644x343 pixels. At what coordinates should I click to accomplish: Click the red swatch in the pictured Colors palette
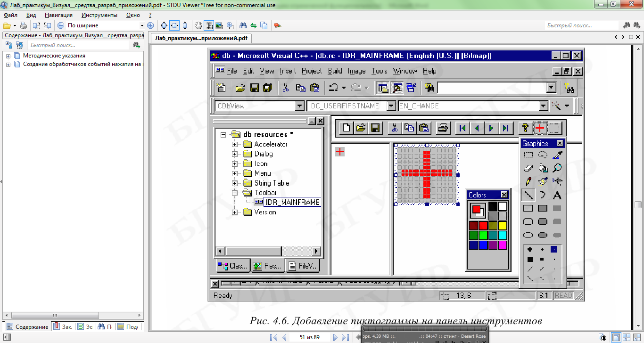point(483,225)
